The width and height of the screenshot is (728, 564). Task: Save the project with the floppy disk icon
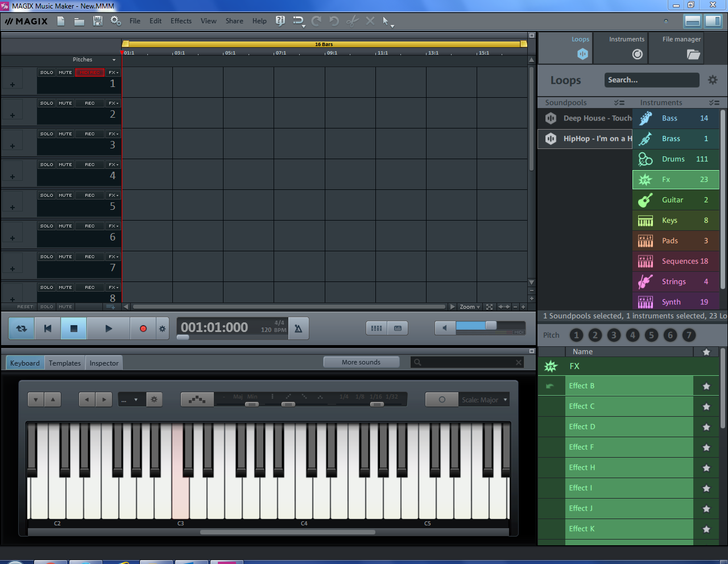(98, 21)
